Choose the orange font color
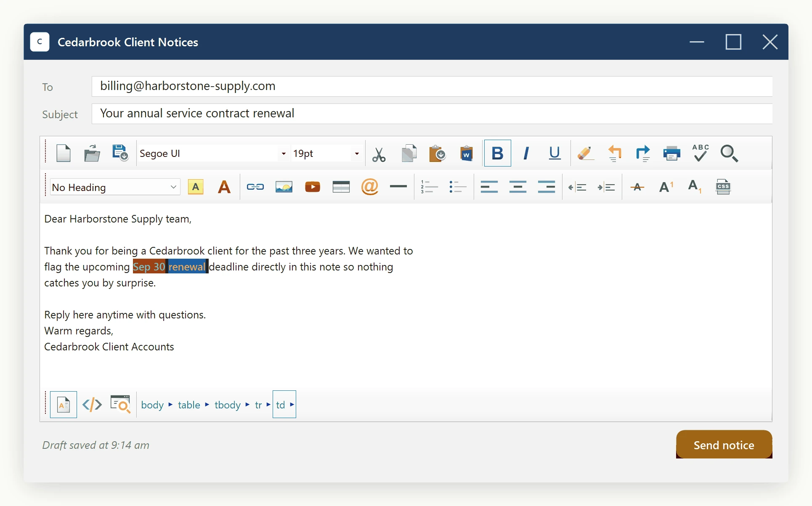Image resolution: width=812 pixels, height=506 pixels. point(224,187)
